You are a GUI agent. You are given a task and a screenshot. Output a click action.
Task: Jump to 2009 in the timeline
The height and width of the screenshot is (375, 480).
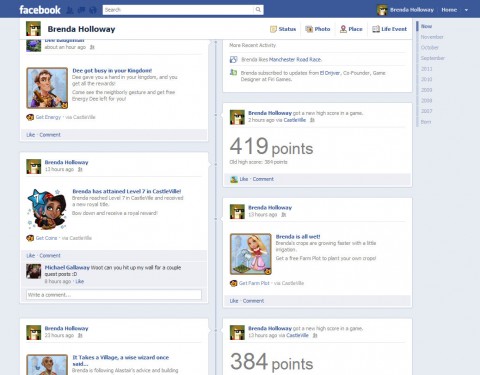tap(426, 90)
